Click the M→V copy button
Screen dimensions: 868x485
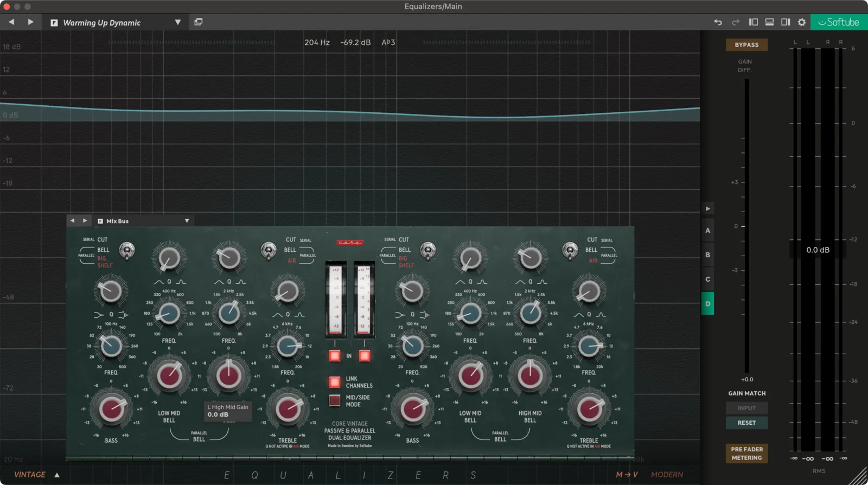627,475
